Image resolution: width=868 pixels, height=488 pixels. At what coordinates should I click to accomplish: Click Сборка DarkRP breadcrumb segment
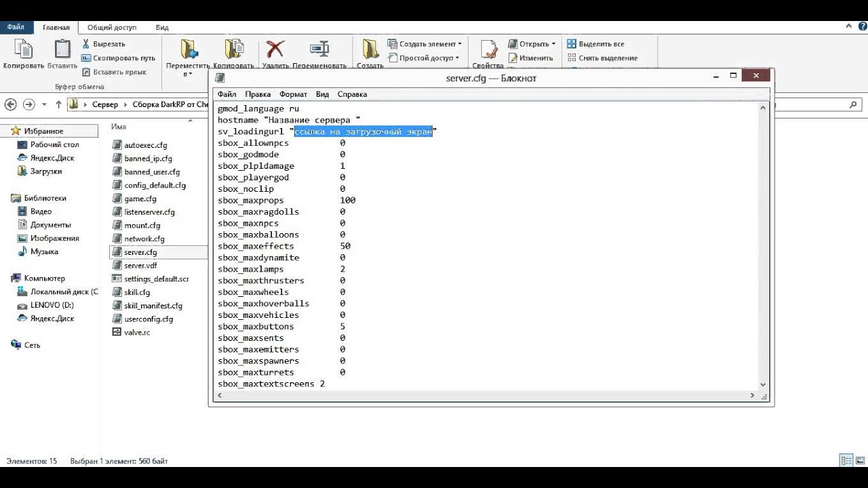(x=170, y=104)
